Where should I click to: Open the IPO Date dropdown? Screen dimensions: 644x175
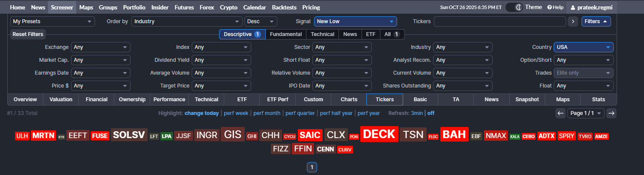point(342,86)
